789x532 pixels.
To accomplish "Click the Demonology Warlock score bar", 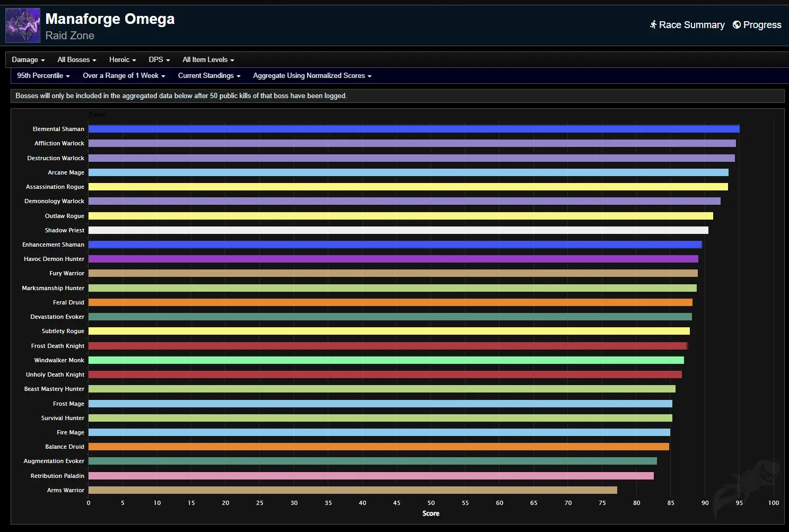I will click(405, 201).
